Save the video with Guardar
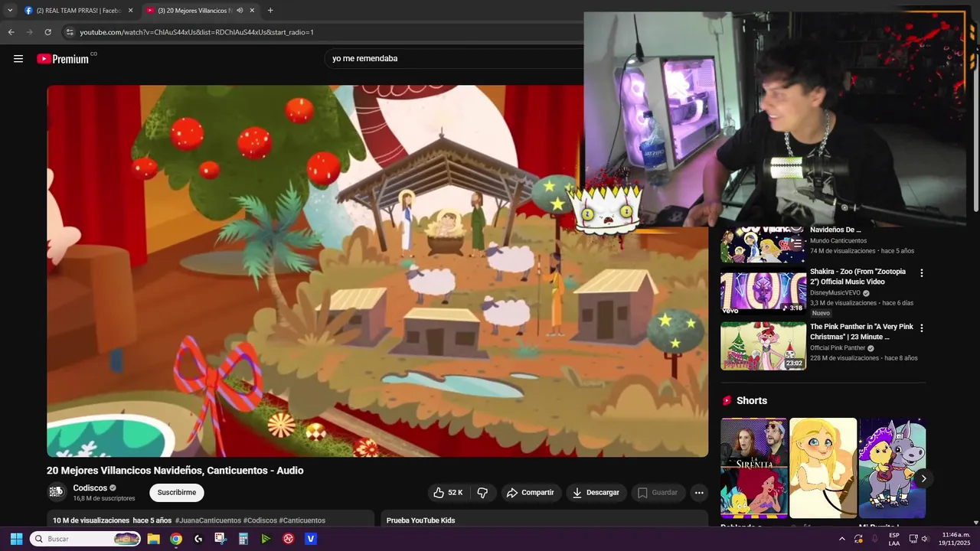The height and width of the screenshot is (551, 980). point(658,493)
